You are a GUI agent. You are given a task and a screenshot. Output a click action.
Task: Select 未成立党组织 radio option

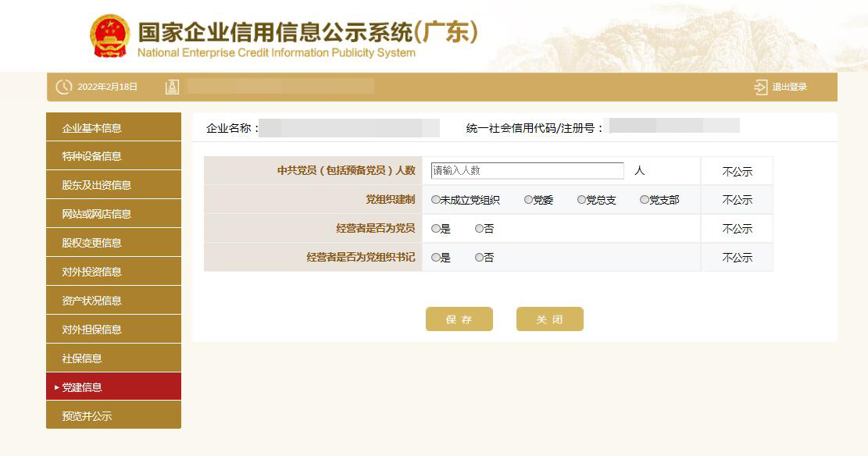436,200
